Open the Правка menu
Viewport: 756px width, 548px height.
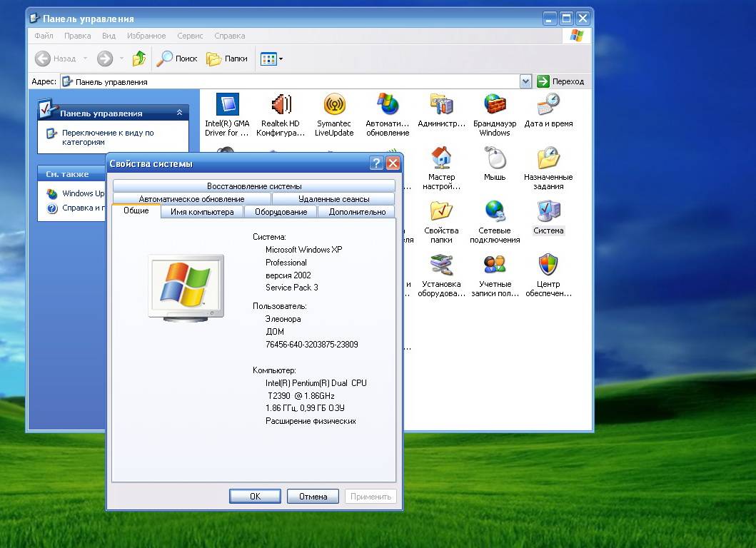pos(78,36)
